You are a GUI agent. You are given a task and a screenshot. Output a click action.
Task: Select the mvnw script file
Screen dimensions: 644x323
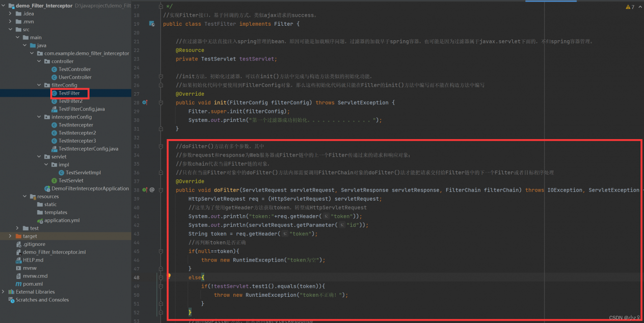pyautogui.click(x=30, y=268)
